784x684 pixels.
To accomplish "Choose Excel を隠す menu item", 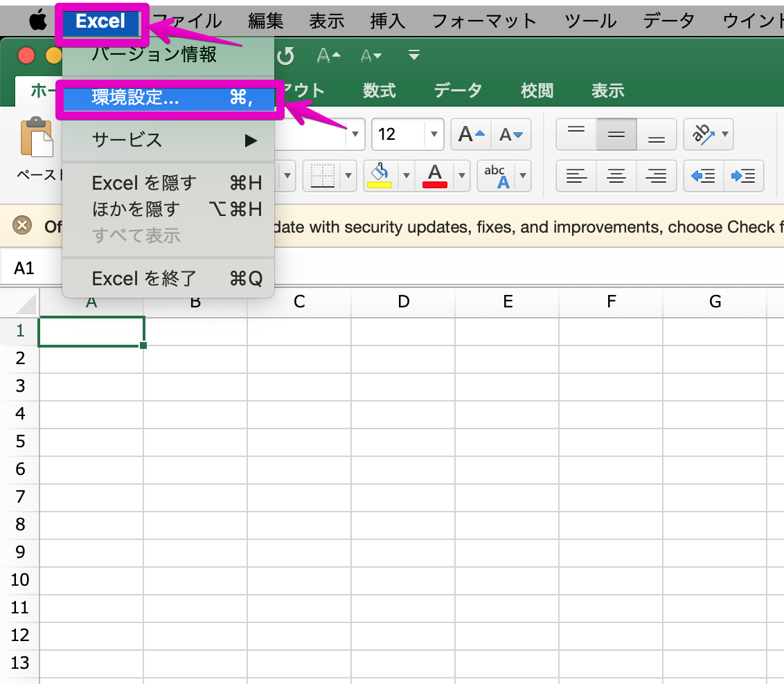I will click(x=168, y=183).
